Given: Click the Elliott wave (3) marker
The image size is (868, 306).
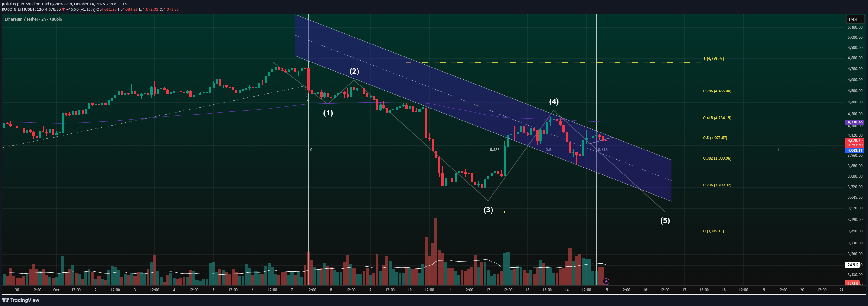Looking at the screenshot, I should click(x=488, y=209).
